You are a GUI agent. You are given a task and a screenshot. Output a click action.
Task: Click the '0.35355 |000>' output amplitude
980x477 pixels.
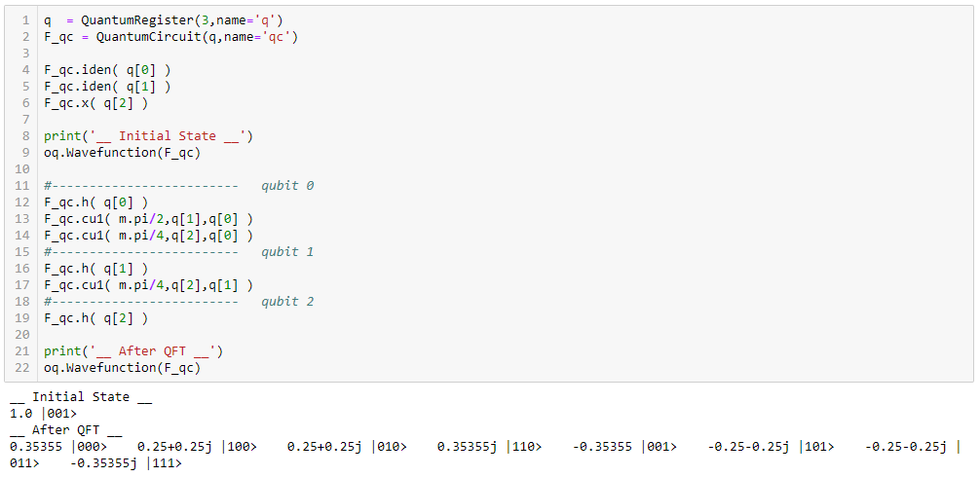(x=58, y=447)
